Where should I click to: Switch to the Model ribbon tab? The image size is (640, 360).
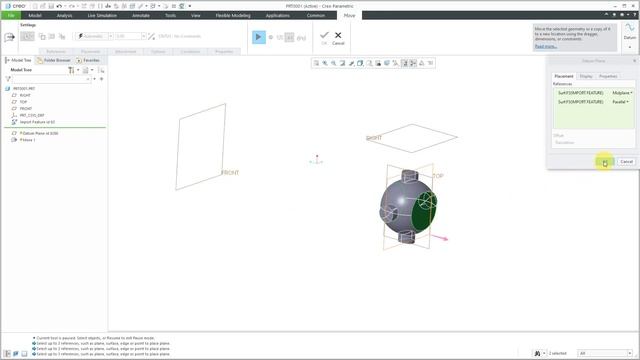(35, 16)
